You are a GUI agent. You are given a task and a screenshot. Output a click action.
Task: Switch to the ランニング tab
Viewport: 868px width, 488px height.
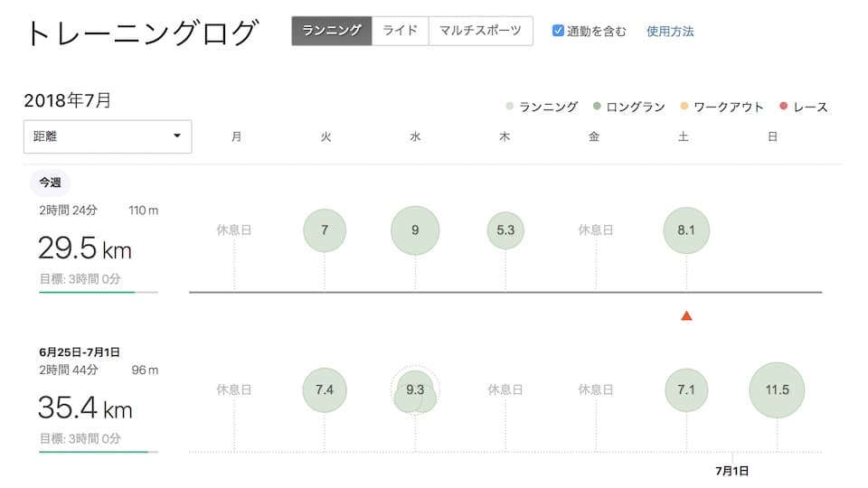click(x=332, y=31)
